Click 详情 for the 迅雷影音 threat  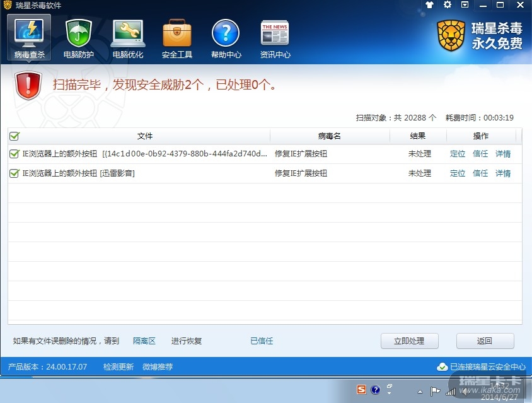(x=503, y=173)
